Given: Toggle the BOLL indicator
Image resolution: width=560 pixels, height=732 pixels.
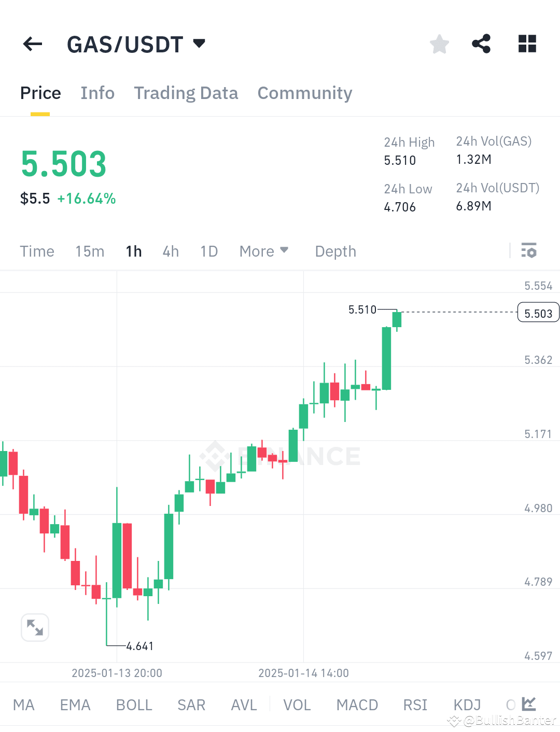Looking at the screenshot, I should click(134, 704).
